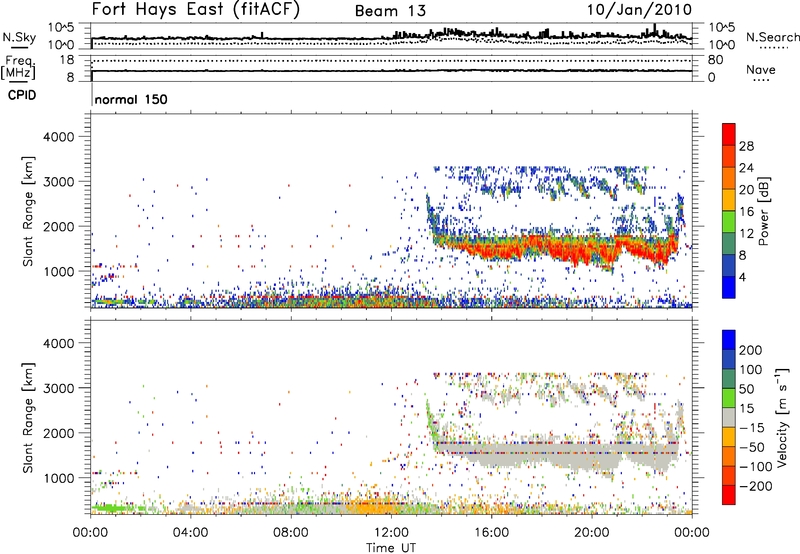Click the "Nave" legend label
800x554 pixels.
(760, 70)
